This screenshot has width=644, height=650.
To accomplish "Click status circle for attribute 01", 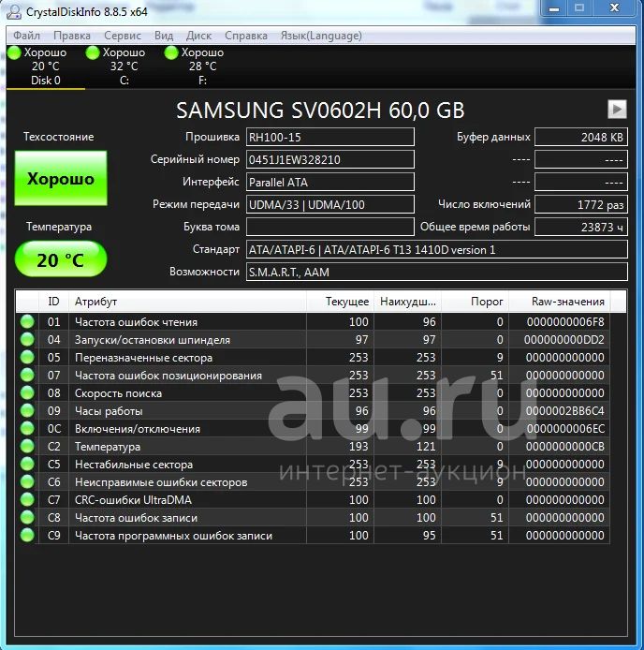I will (x=27, y=321).
